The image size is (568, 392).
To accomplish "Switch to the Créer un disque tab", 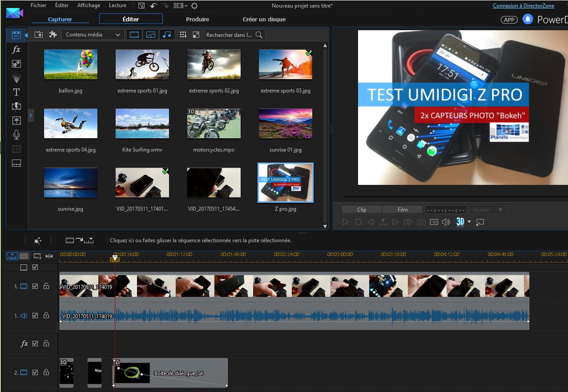I will [264, 19].
